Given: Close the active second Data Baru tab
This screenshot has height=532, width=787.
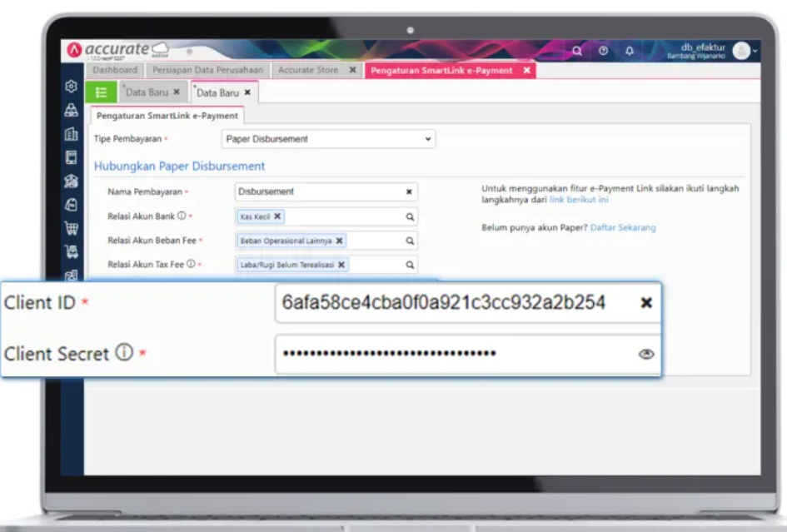Looking at the screenshot, I should tap(247, 92).
